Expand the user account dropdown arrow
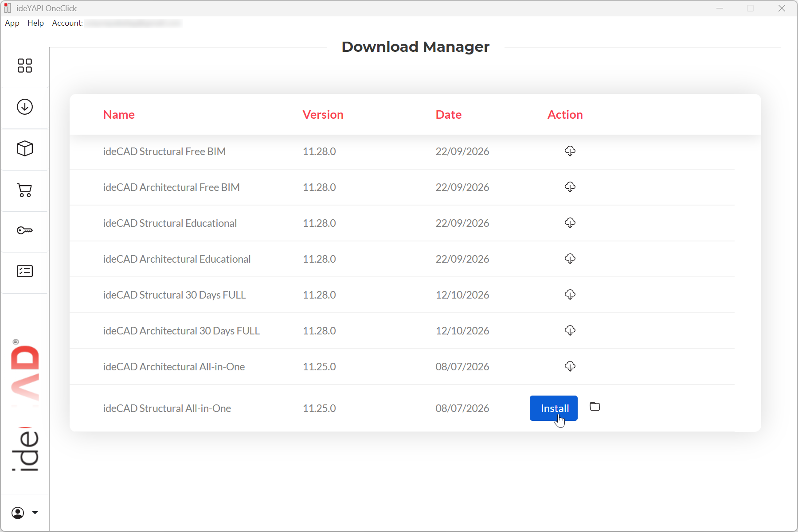 35,513
